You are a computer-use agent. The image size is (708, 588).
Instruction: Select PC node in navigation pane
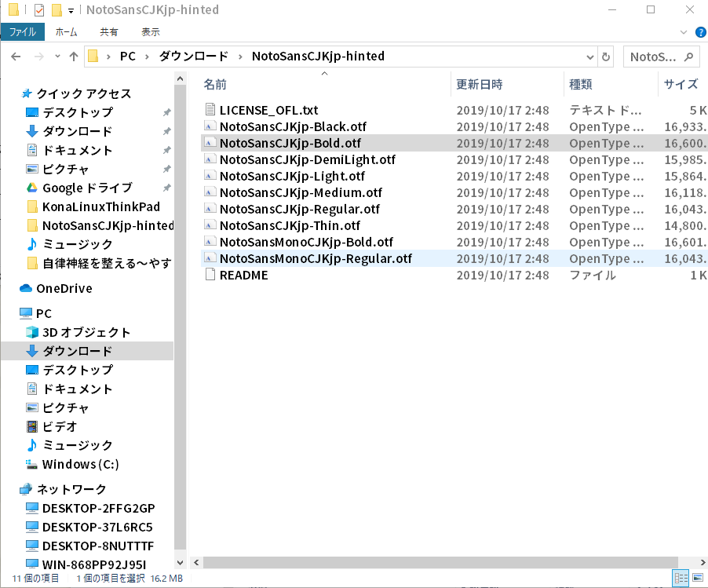44,313
